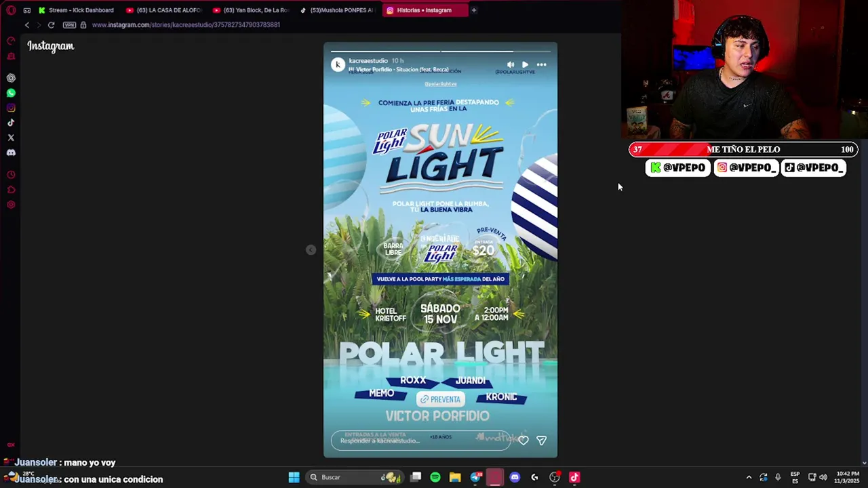
Task: Share the story with send icon
Action: 541,441
